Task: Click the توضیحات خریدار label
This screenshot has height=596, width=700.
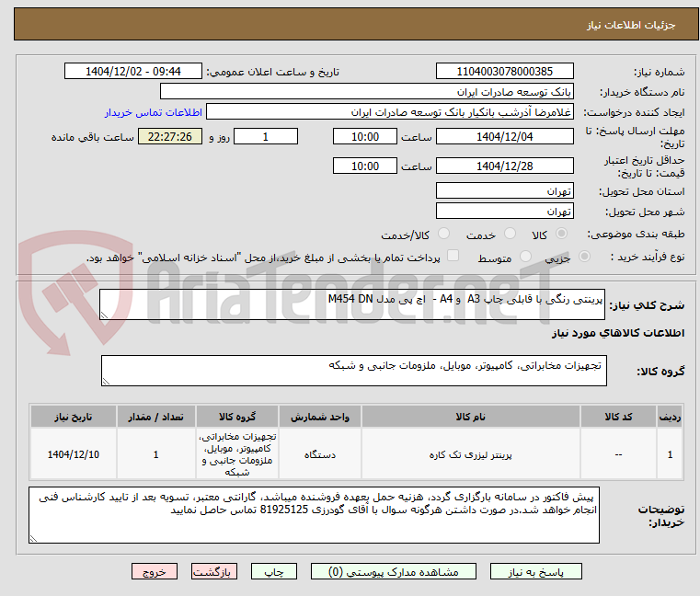Action: 661,516
